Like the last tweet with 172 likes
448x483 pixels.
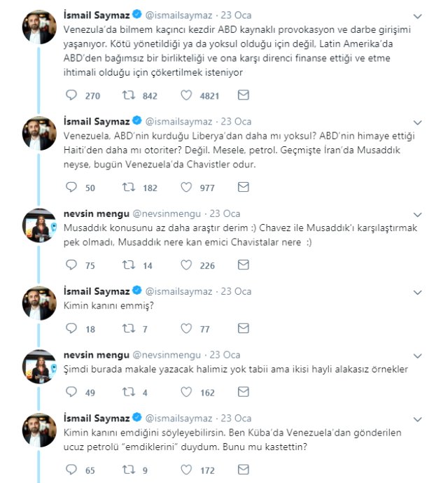[x=187, y=470]
